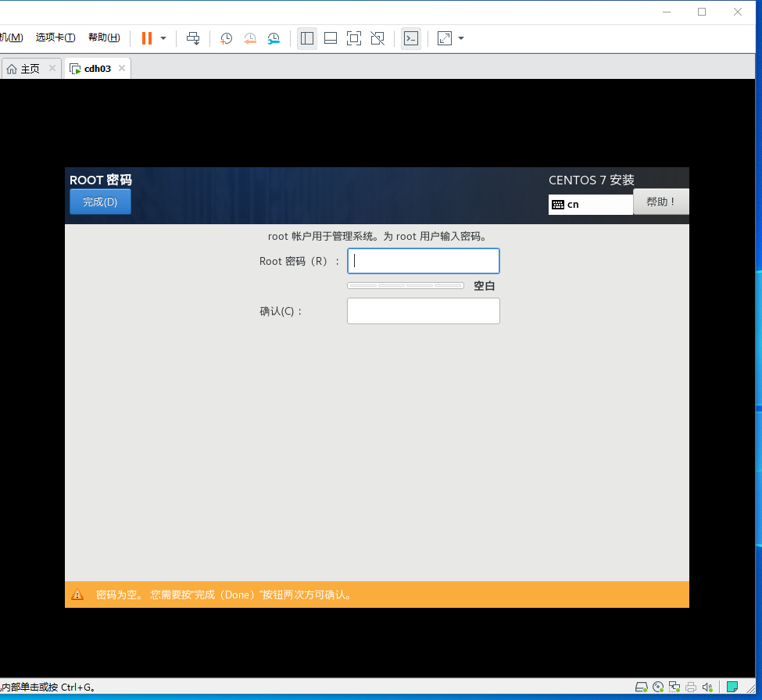Enter full screen mode
Viewport: 762px width, 700px height.
[354, 38]
